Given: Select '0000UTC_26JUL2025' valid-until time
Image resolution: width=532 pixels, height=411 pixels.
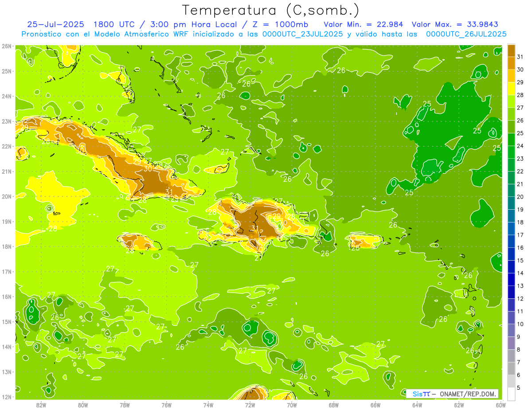Looking at the screenshot, I should 466,34.
